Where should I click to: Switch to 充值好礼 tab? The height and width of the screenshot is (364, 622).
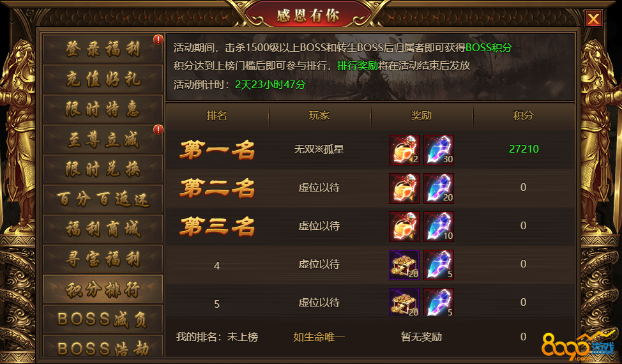pos(103,79)
